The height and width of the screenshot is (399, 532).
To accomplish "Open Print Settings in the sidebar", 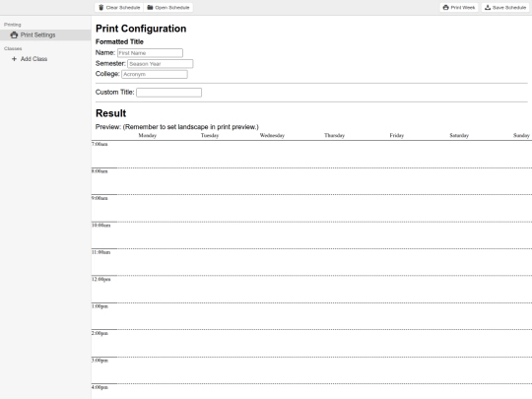I will [45, 34].
